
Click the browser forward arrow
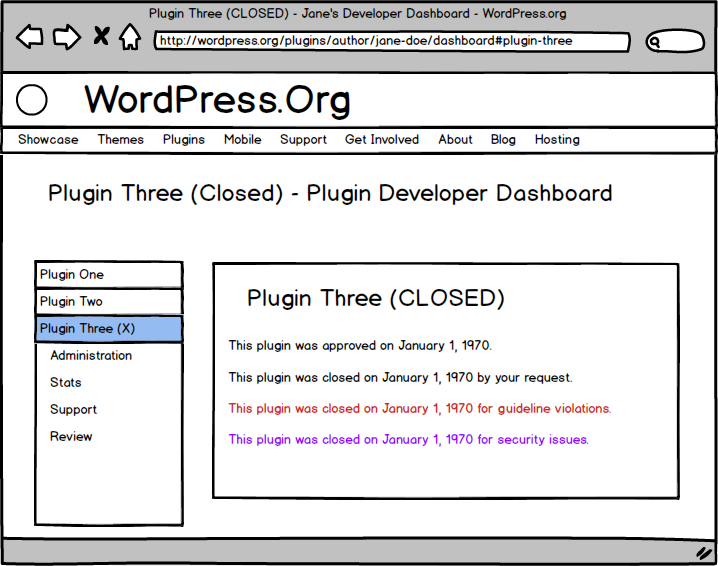pyautogui.click(x=66, y=38)
